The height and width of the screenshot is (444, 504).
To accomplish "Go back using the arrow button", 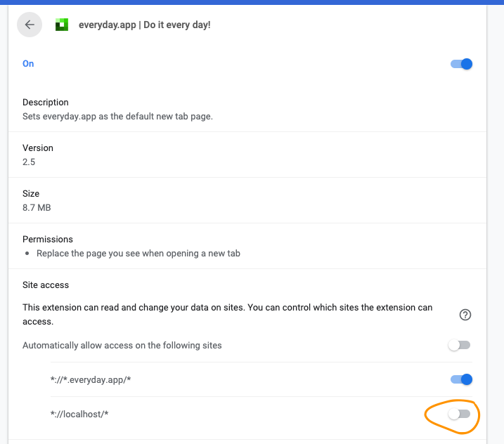I will (30, 25).
